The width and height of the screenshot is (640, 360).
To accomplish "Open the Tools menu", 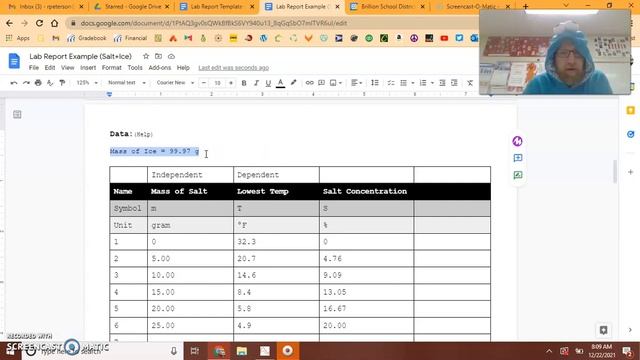I will [x=135, y=68].
